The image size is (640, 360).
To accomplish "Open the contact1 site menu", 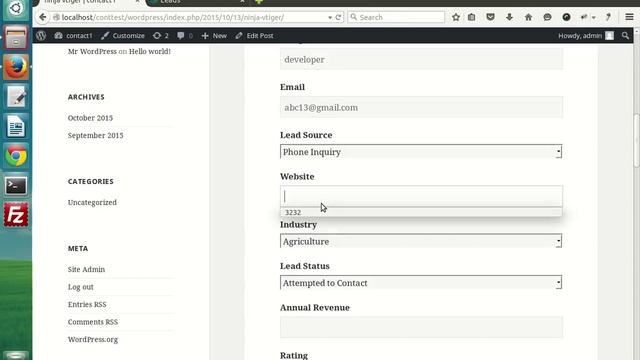I will [x=73, y=36].
